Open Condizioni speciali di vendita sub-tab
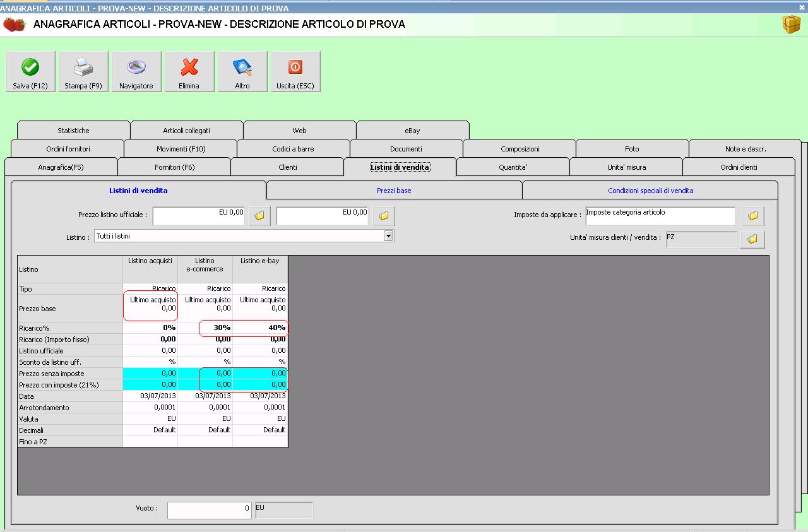Image resolution: width=808 pixels, height=532 pixels. (x=650, y=191)
